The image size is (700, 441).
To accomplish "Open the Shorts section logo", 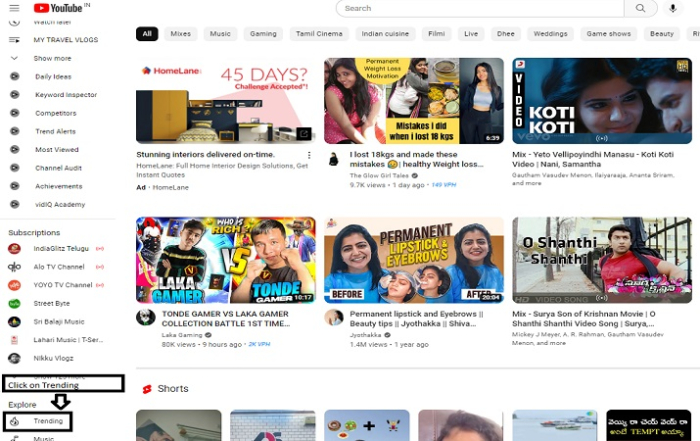I will [147, 389].
